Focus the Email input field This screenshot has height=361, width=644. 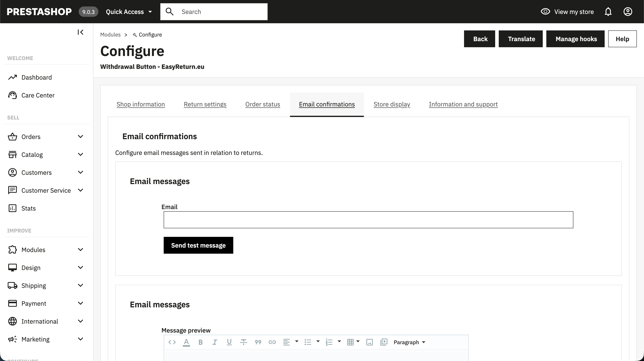coord(368,220)
